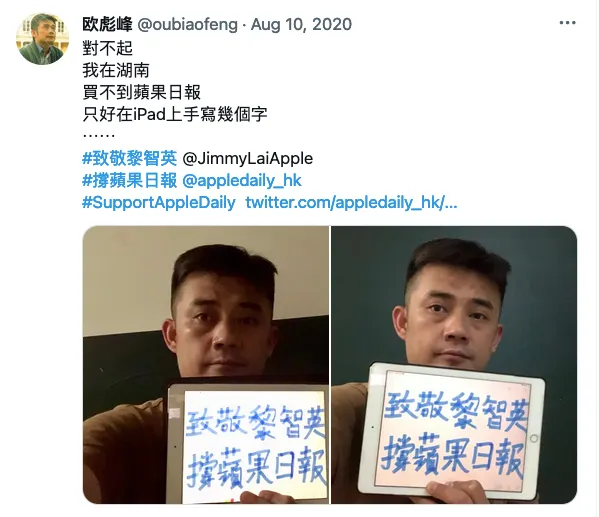Click the tweet line mentioning iPad上手寫幾個字
The image size is (599, 517).
click(x=175, y=114)
